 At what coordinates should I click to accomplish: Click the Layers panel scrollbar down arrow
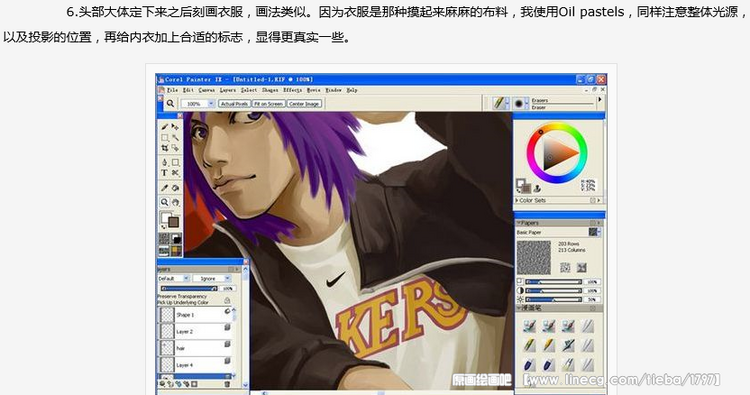pos(245,384)
